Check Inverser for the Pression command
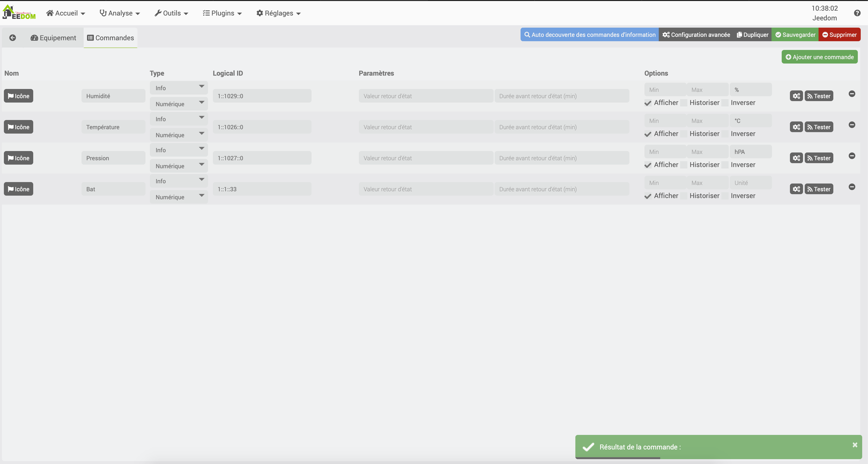The height and width of the screenshot is (464, 868). click(725, 165)
